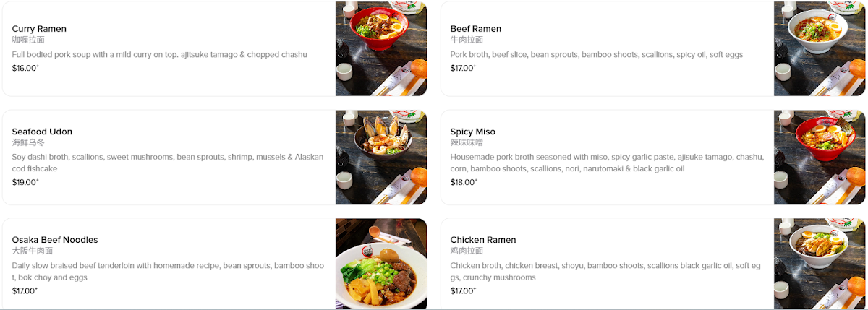868x310 pixels.
Task: Click the Spicy Miso $18.00 price
Action: 464,182
